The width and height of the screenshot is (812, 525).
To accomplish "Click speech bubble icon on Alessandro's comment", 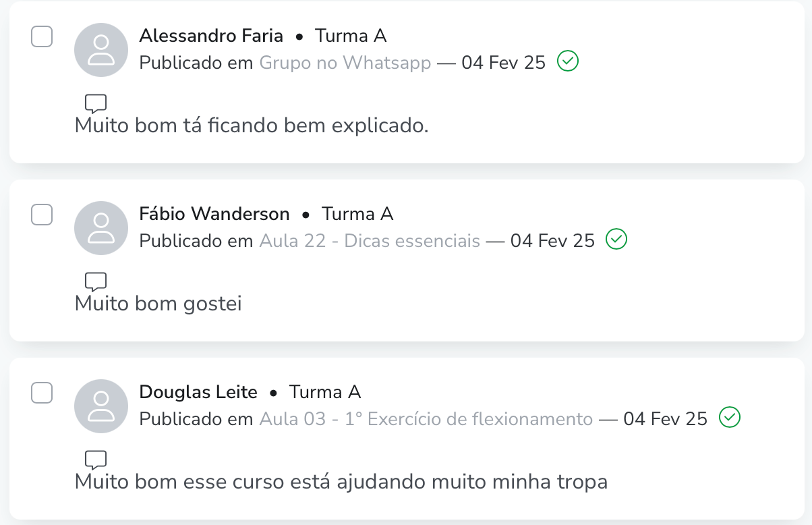I will pos(96,104).
